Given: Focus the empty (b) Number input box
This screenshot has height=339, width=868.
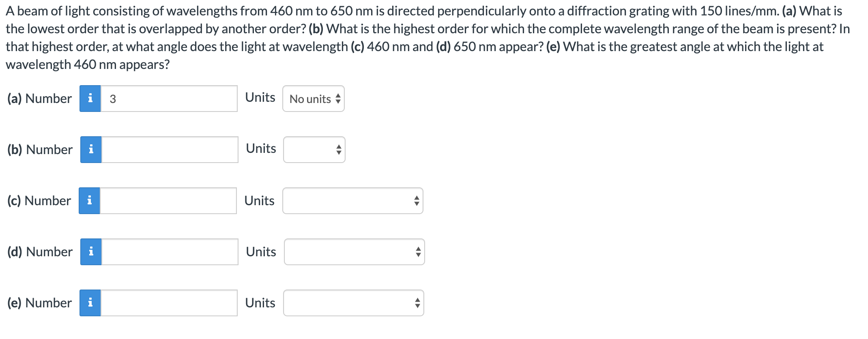Looking at the screenshot, I should point(170,150).
